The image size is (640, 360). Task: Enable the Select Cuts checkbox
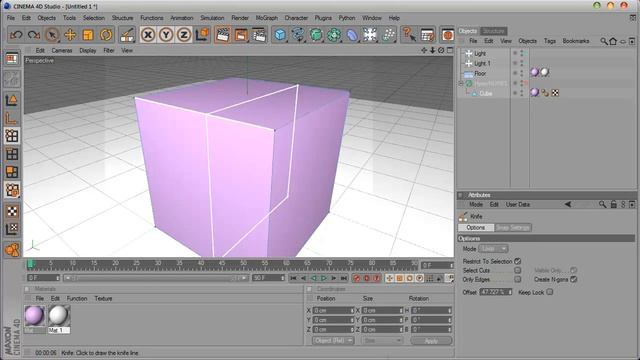click(x=518, y=271)
